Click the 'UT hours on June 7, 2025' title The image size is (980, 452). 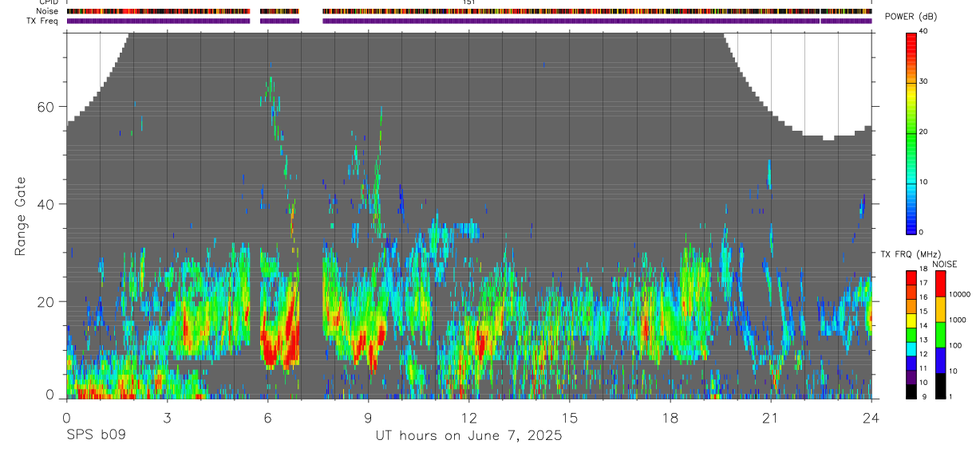pyautogui.click(x=468, y=436)
